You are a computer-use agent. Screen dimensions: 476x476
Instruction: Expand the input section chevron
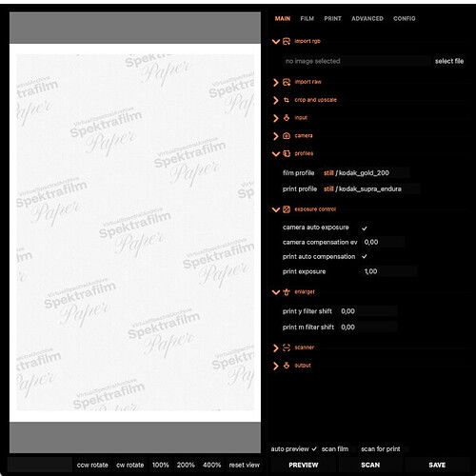pos(275,118)
